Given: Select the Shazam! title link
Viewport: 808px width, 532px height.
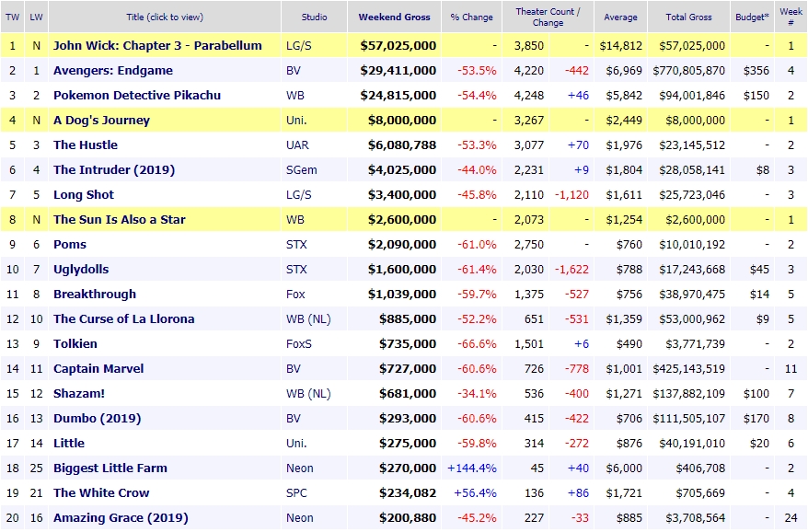Looking at the screenshot, I should click(x=79, y=393).
